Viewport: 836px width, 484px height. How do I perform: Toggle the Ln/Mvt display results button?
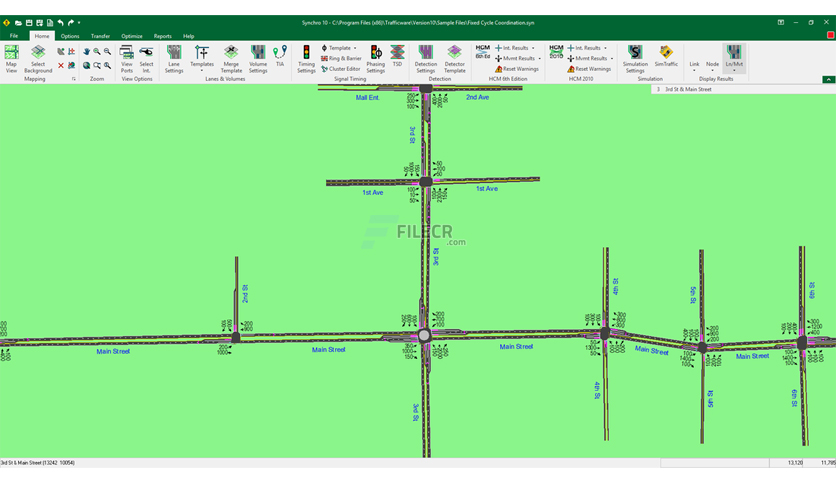pyautogui.click(x=734, y=59)
